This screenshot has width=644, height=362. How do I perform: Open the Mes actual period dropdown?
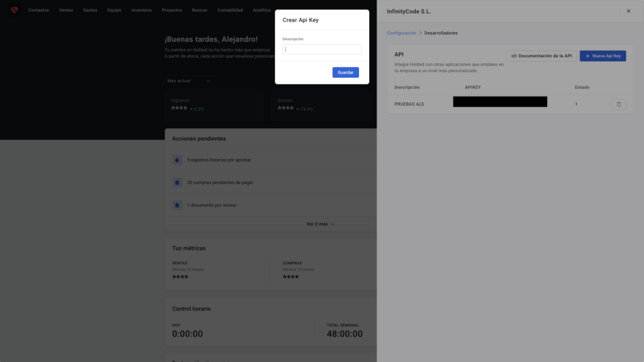pos(189,81)
